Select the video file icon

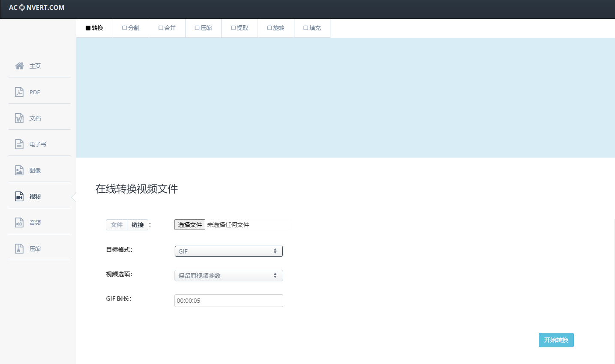click(x=19, y=197)
